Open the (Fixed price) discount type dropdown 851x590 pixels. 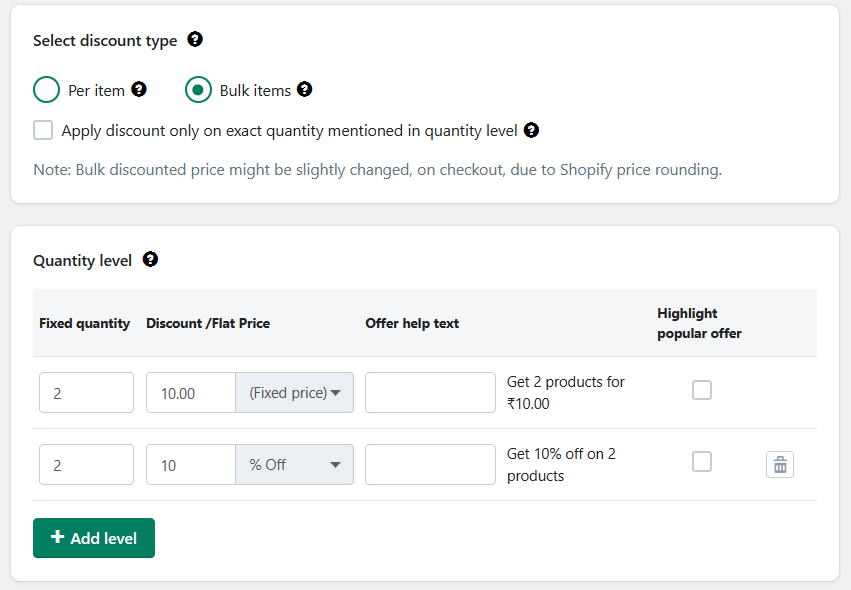click(294, 393)
